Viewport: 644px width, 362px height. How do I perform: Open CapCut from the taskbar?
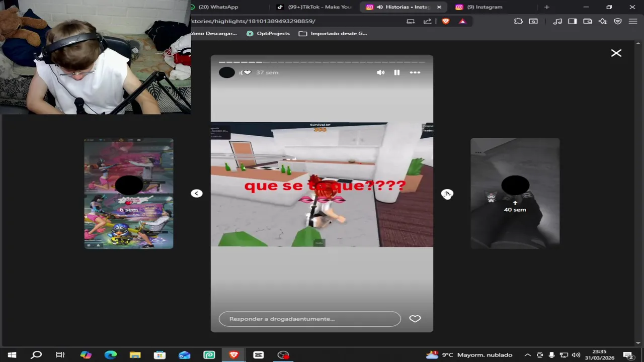pyautogui.click(x=258, y=355)
